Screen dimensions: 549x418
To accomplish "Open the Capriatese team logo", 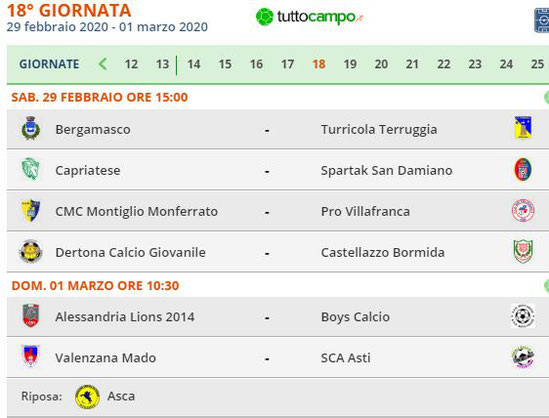I will point(30,169).
